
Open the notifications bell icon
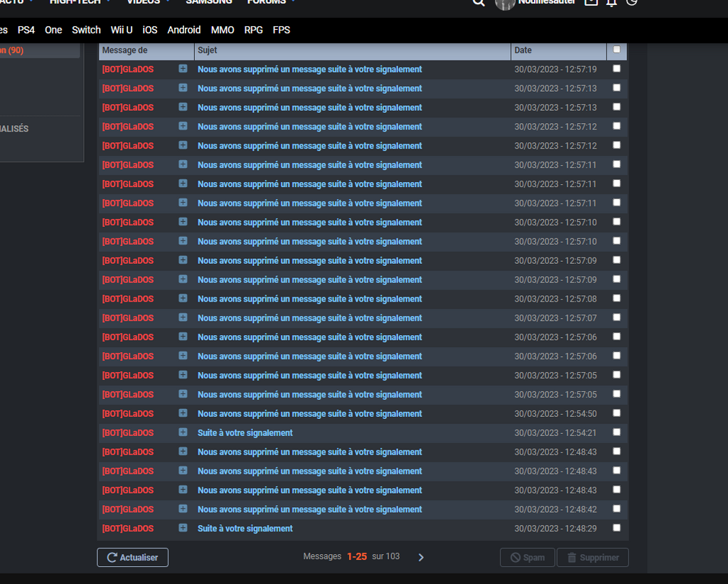pyautogui.click(x=612, y=2)
